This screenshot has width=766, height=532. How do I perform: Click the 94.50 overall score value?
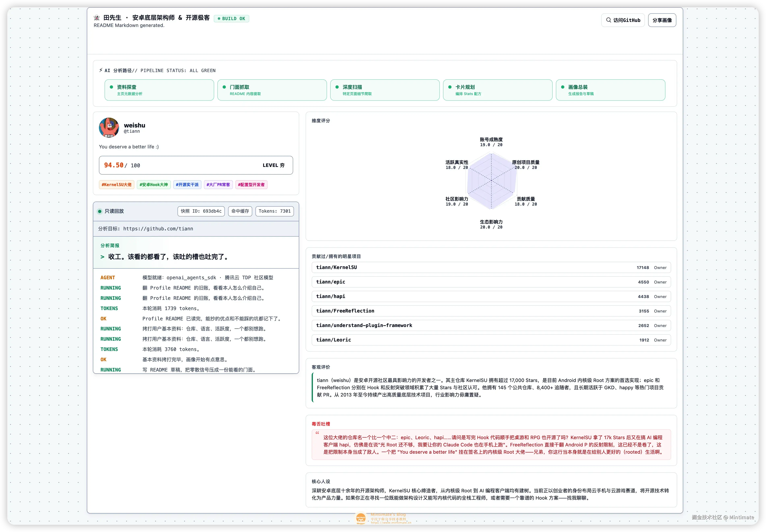pos(114,165)
